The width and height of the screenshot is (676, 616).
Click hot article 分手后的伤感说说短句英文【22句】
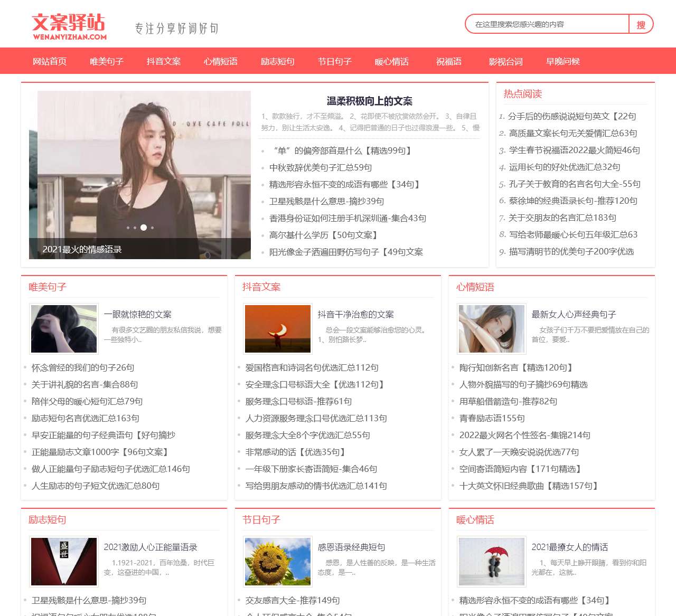pos(572,117)
